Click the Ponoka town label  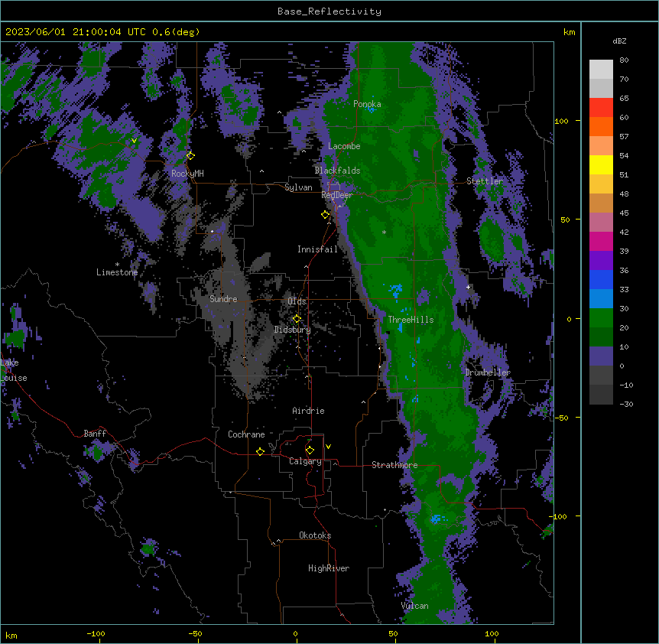367,104
